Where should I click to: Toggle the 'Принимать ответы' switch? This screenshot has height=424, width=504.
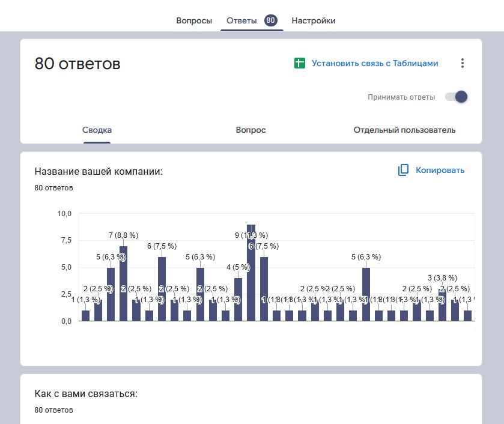[457, 97]
